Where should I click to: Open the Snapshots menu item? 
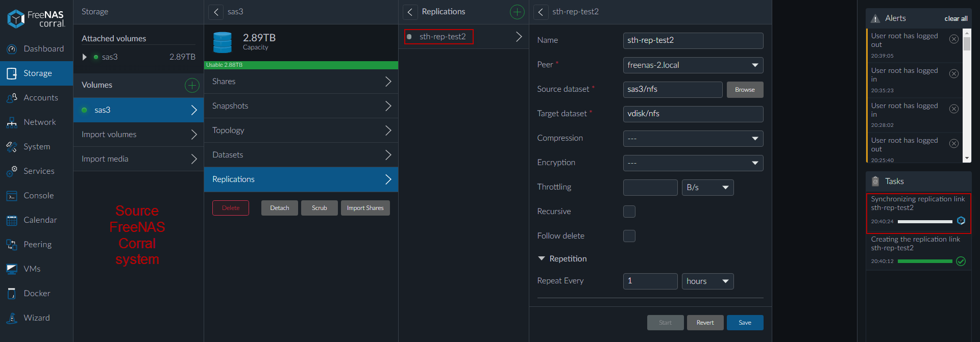(301, 106)
